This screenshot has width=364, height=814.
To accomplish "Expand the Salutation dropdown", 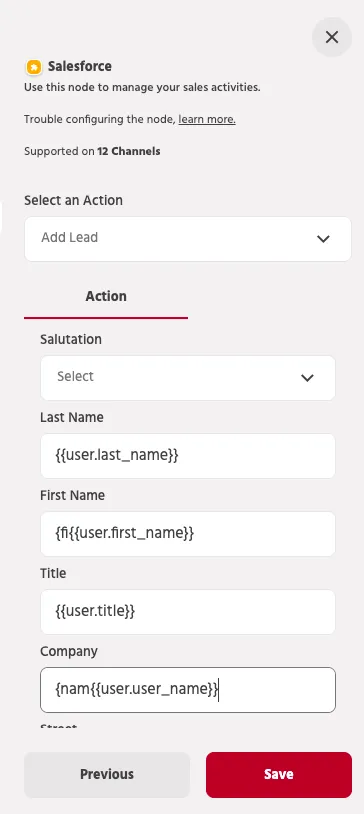I will pos(188,378).
